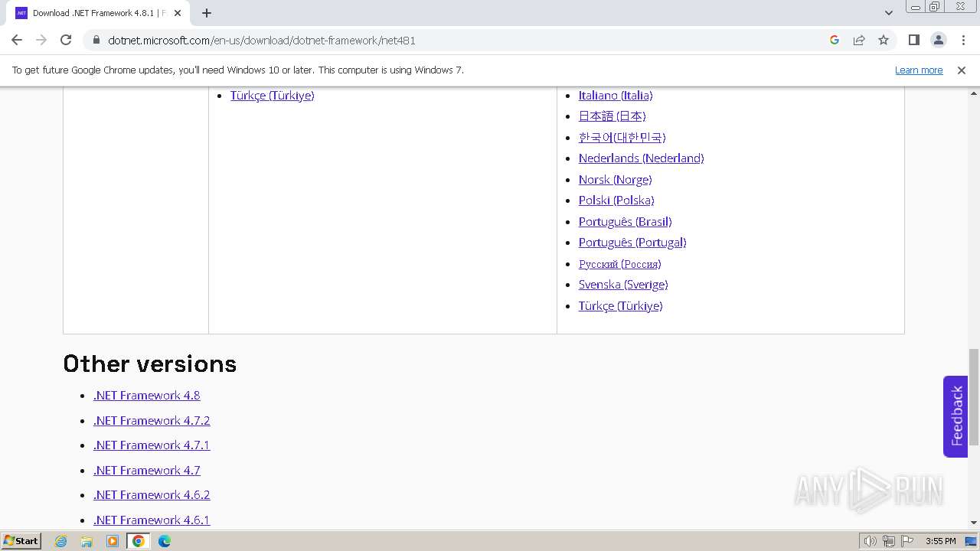Open Windows Media Player taskbar icon
The width and height of the screenshot is (980, 551).
click(x=113, y=541)
